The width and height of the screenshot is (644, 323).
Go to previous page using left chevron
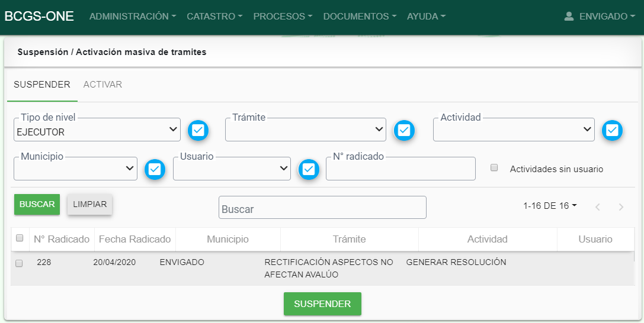click(597, 207)
